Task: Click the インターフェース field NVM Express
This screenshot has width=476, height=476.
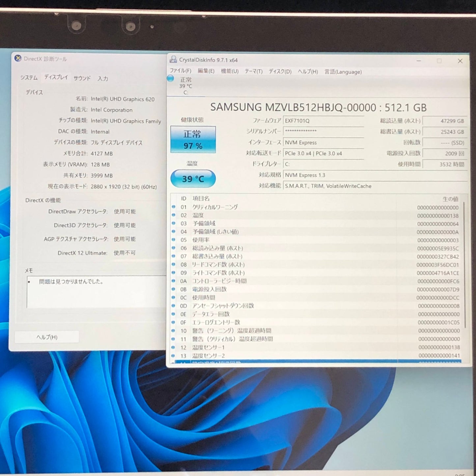Action: pyautogui.click(x=323, y=142)
